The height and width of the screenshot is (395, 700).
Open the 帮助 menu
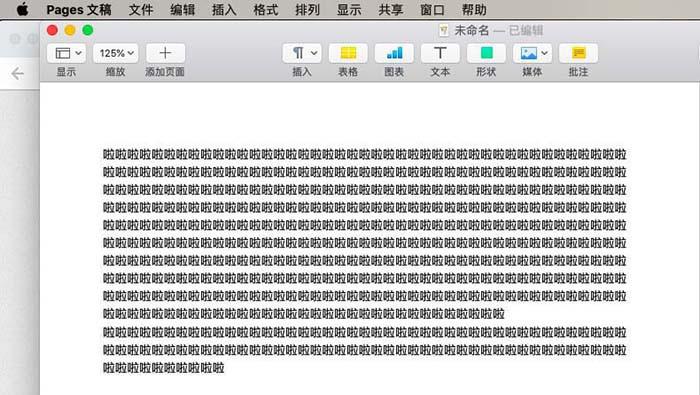[x=474, y=9]
